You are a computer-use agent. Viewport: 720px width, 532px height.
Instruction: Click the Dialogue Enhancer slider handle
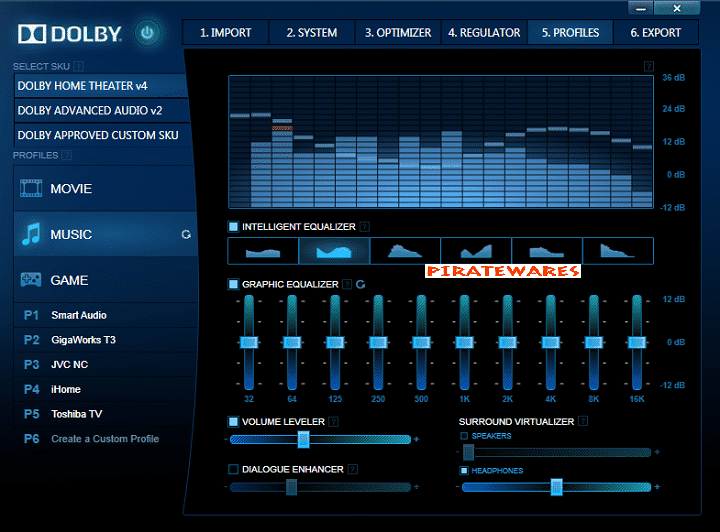tap(292, 487)
